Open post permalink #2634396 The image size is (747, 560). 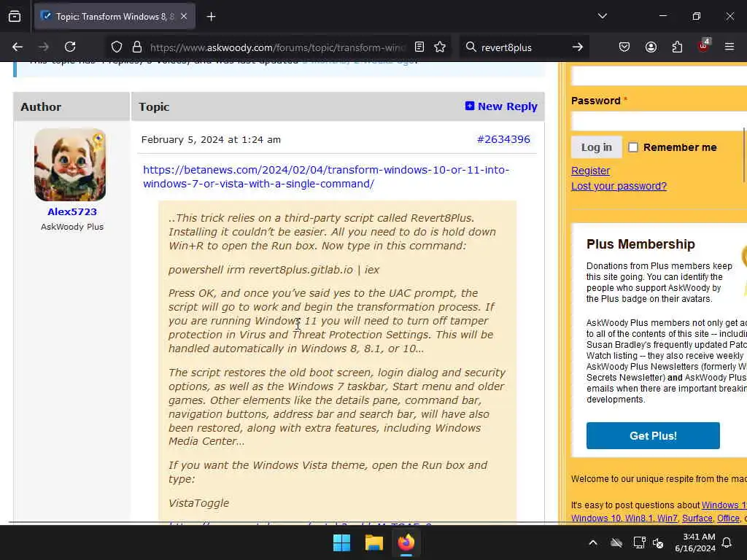tap(503, 139)
